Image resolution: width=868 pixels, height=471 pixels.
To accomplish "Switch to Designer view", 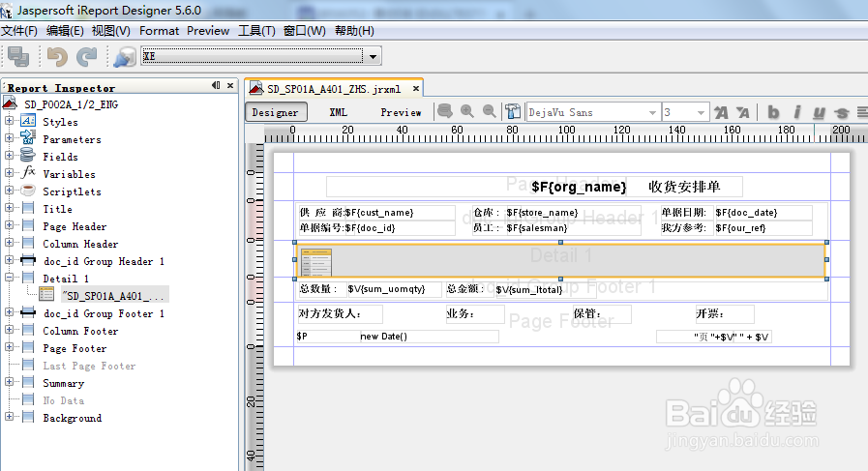I will (275, 112).
